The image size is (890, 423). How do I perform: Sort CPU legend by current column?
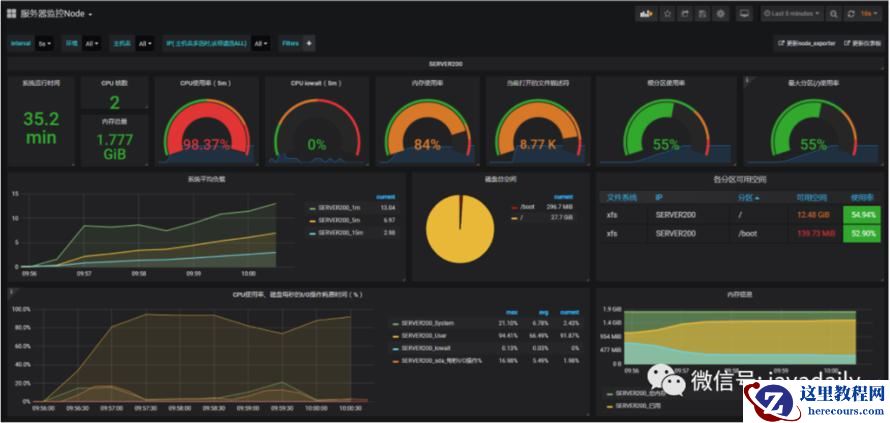(569, 312)
